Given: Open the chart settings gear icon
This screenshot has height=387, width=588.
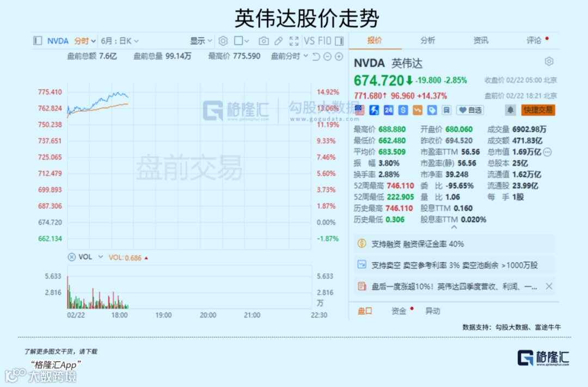Looking at the screenshot, I should pos(223,40).
